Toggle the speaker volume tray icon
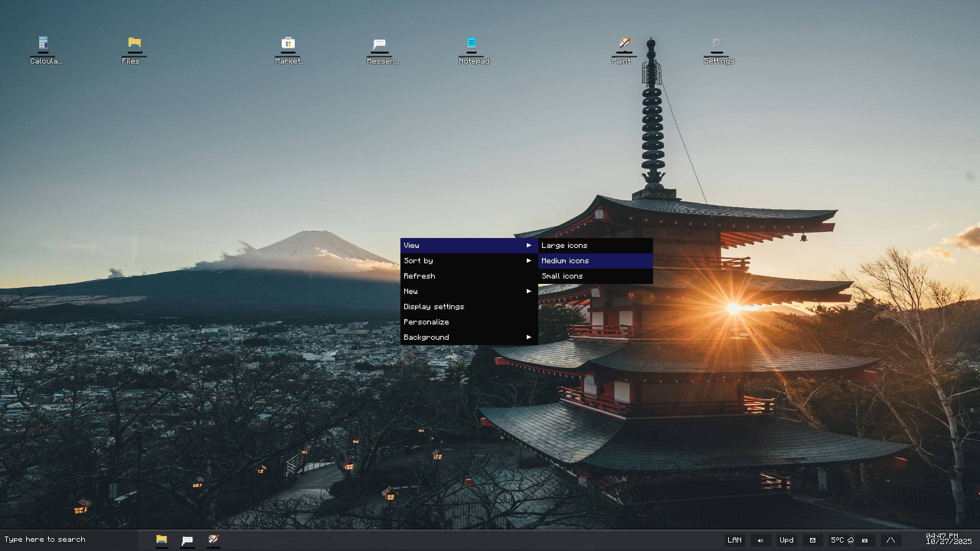980x551 pixels. click(760, 540)
